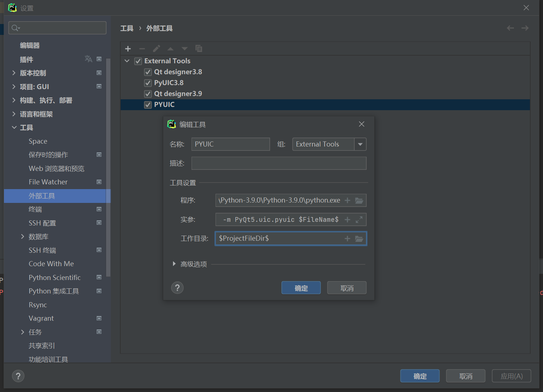Toggle PYUIC checkbox
Viewport: 543px width, 392px height.
[x=148, y=105]
